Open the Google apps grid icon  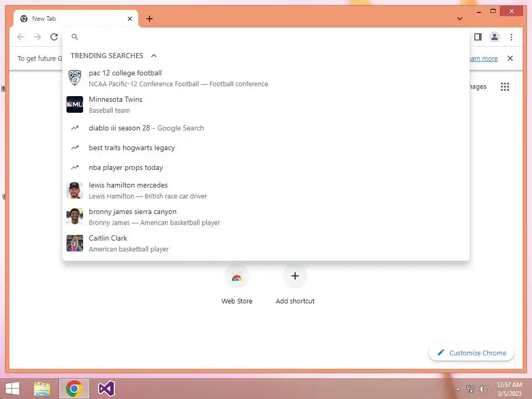click(x=505, y=87)
